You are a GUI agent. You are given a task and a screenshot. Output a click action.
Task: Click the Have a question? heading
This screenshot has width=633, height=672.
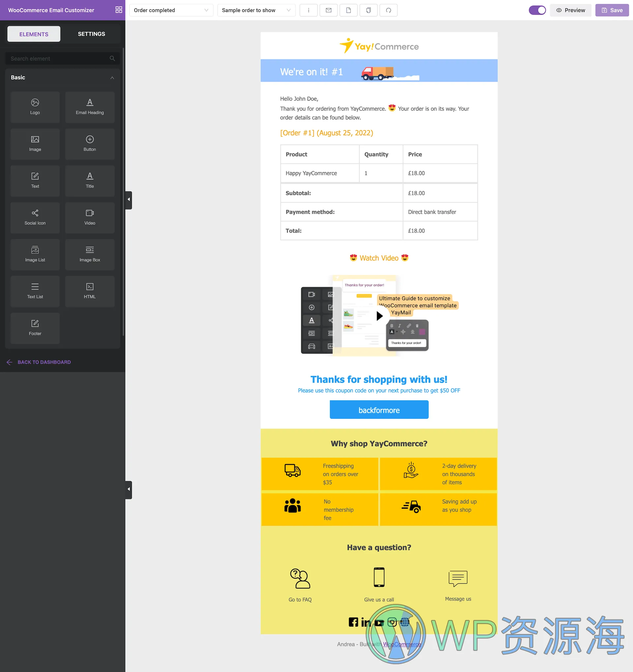(379, 547)
